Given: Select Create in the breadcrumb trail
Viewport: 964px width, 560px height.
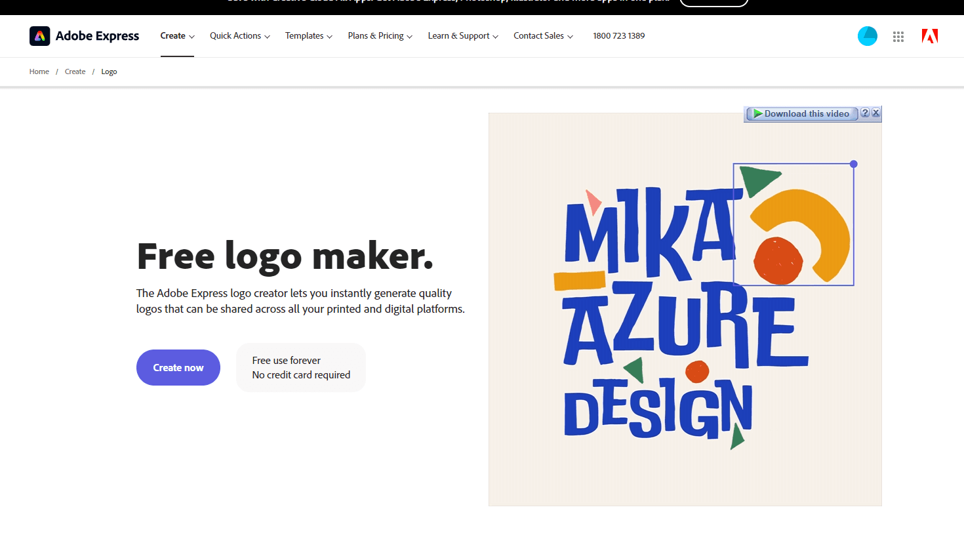Looking at the screenshot, I should pyautogui.click(x=75, y=71).
